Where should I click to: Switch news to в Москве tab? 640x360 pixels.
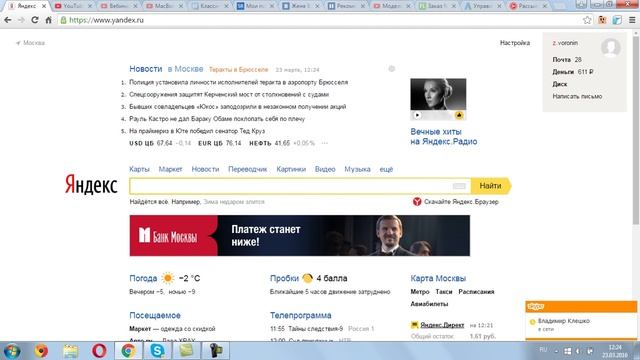185,69
